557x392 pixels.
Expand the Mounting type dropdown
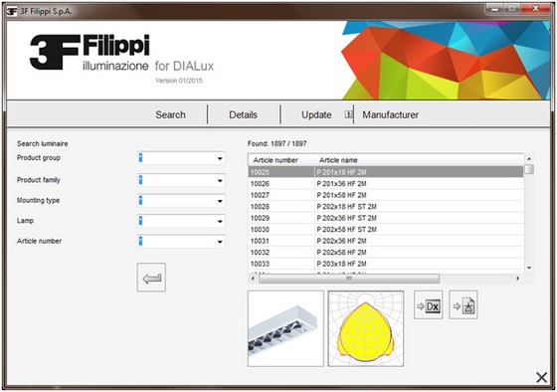(x=181, y=200)
